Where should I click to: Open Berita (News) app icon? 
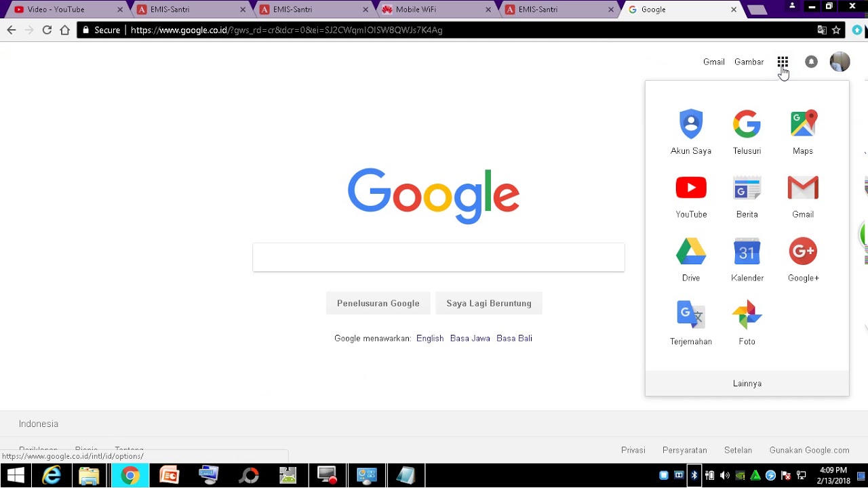click(x=747, y=196)
